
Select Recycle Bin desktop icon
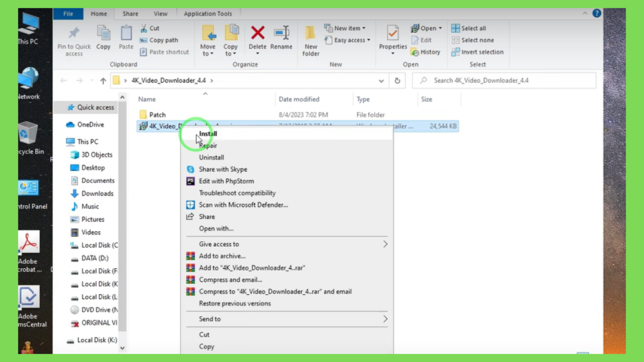31,138
